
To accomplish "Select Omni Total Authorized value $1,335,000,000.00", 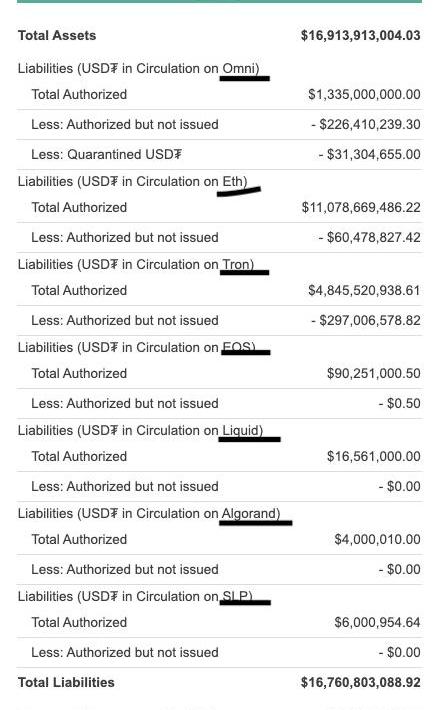I will [364, 94].
